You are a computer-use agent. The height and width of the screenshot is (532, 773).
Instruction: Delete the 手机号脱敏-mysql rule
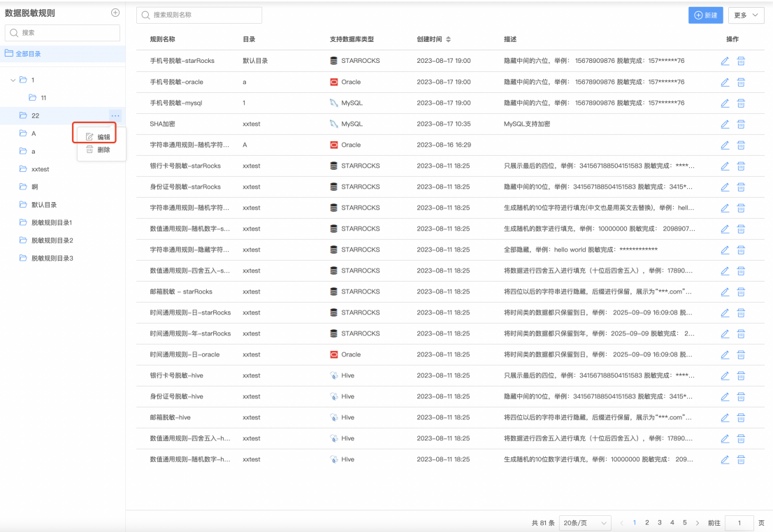click(x=740, y=103)
